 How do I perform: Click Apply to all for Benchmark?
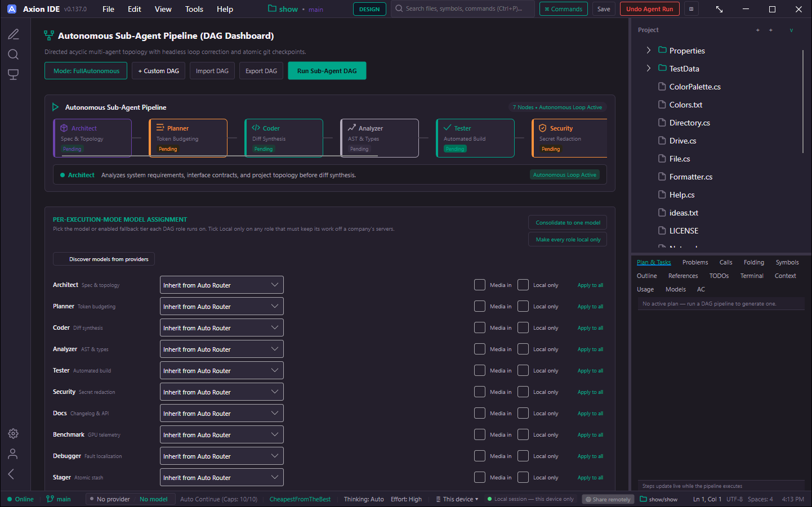coord(590,434)
